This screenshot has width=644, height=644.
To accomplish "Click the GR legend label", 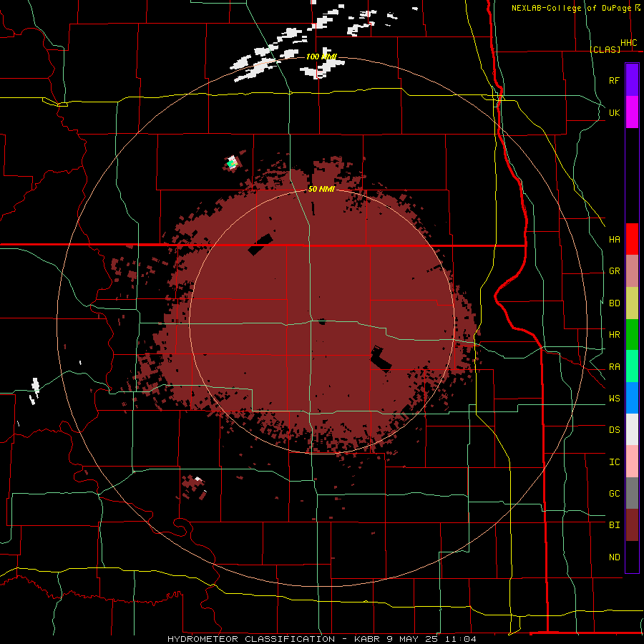I will point(614,271).
